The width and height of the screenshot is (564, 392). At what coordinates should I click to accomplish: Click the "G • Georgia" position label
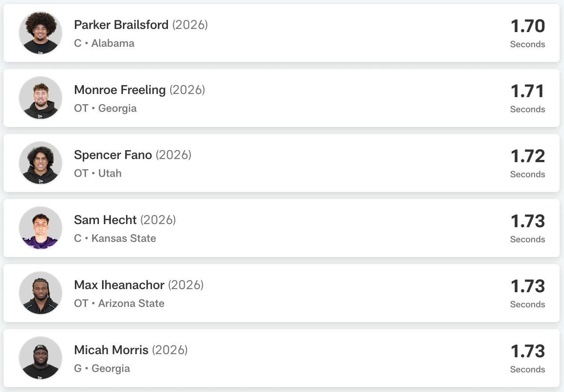tap(102, 368)
